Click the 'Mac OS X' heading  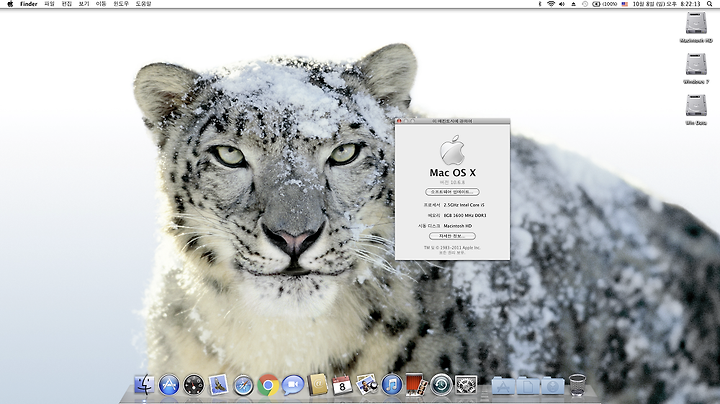(453, 173)
